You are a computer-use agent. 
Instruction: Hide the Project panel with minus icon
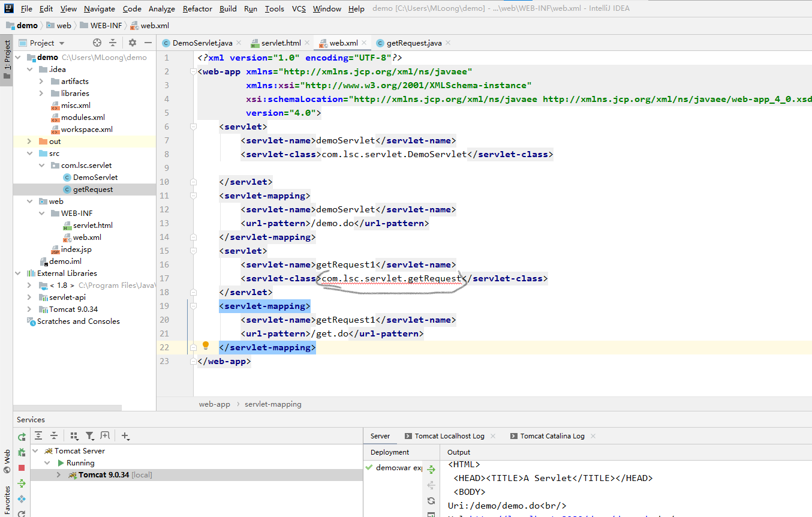point(148,43)
